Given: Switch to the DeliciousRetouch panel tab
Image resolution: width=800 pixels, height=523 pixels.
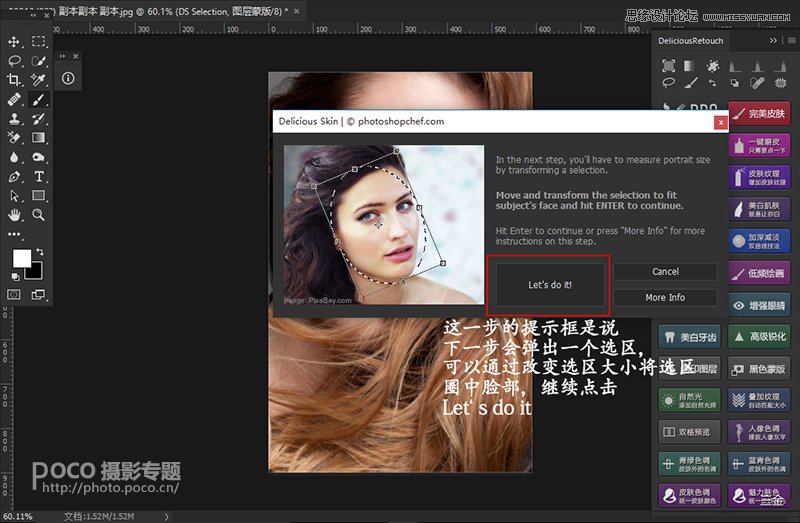Looking at the screenshot, I should [690, 41].
